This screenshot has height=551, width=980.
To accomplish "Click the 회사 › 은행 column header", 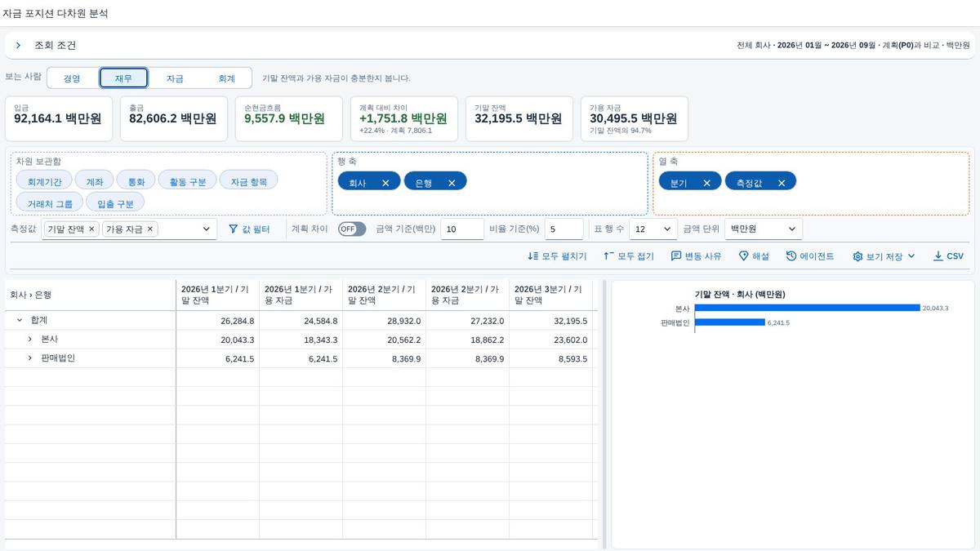I will tap(90, 295).
